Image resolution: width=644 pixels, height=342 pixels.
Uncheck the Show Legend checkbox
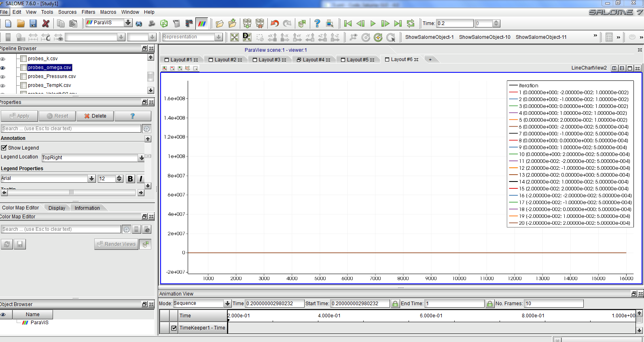click(4, 148)
